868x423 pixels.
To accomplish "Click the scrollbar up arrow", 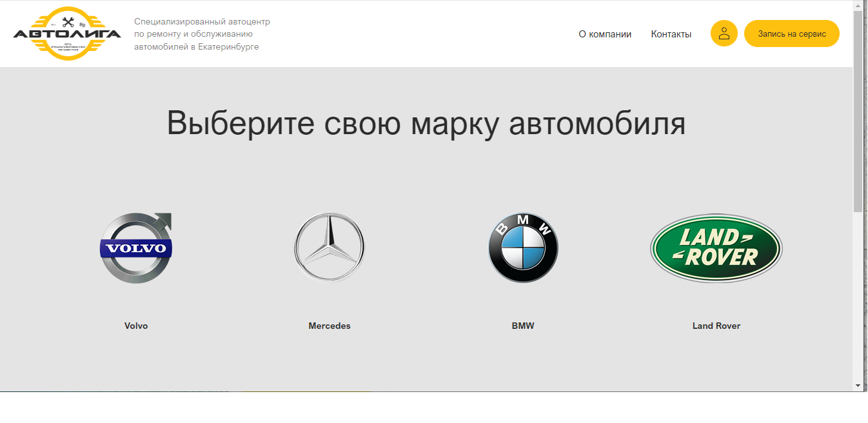I will 858,5.
